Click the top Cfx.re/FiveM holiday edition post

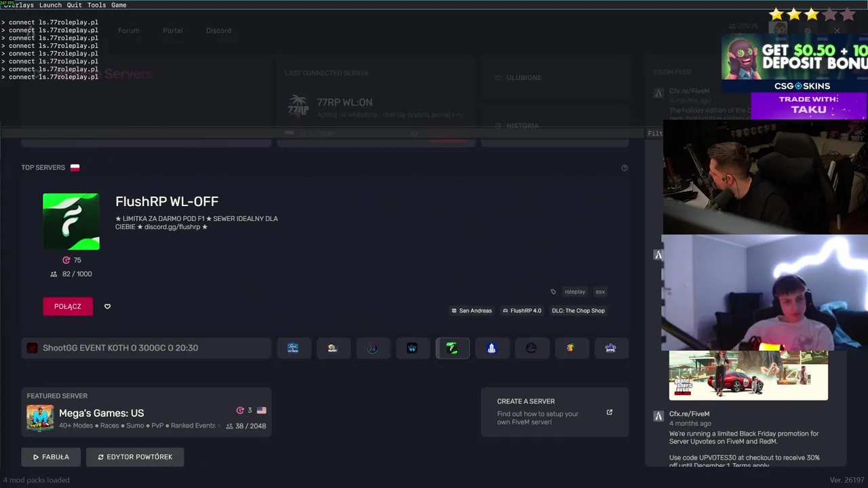[689, 91]
